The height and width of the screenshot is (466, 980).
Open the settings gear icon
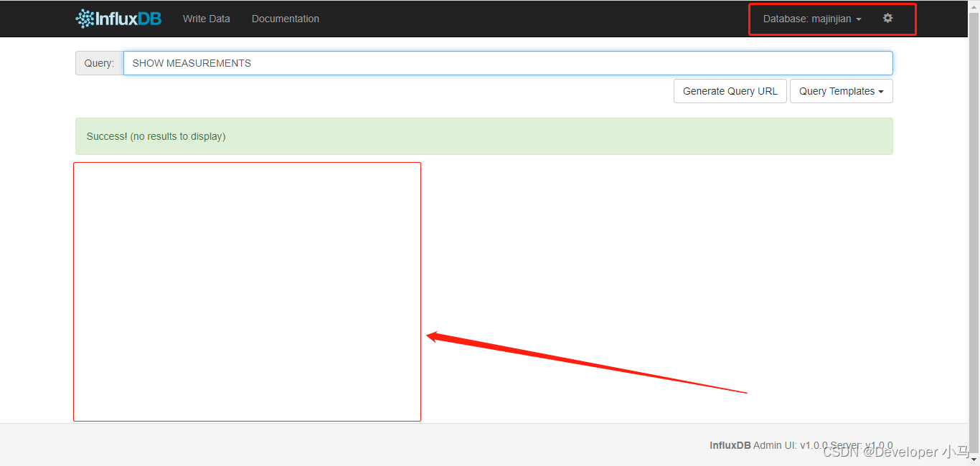(887, 18)
